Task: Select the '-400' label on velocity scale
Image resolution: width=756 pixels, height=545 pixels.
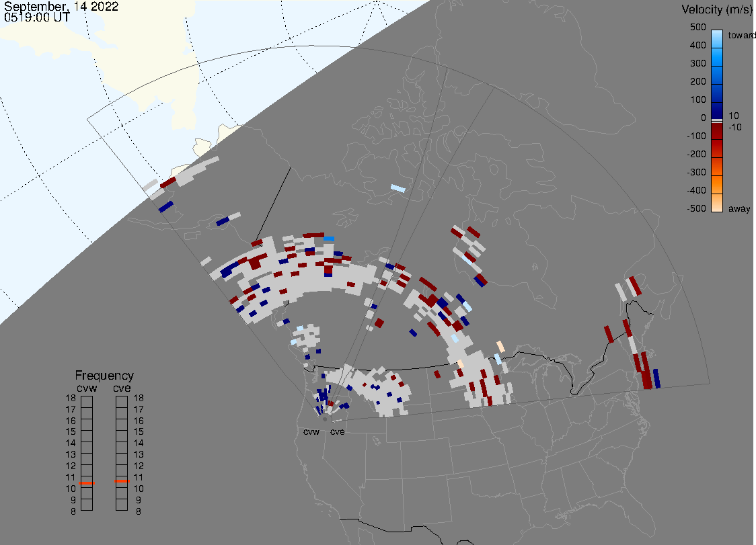Action: 697,190
